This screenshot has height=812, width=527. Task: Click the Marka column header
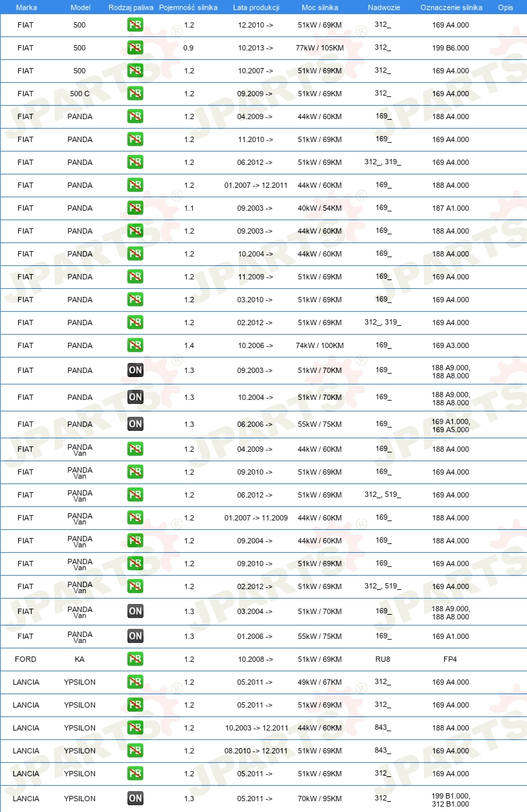click(26, 7)
